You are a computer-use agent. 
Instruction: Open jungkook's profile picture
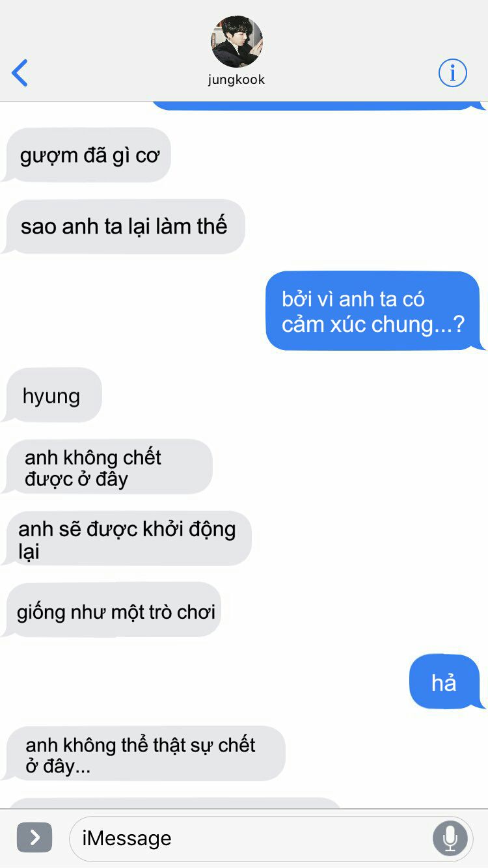(x=237, y=42)
